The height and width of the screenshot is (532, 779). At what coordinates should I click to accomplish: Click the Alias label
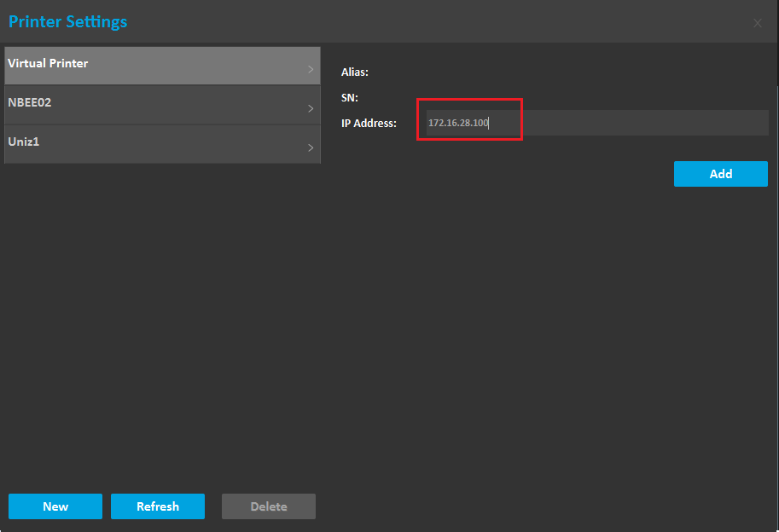point(355,72)
